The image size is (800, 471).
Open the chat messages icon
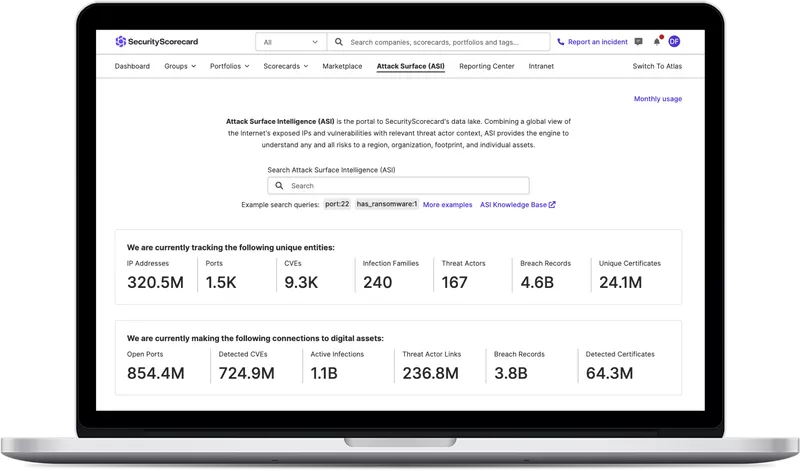tap(638, 42)
